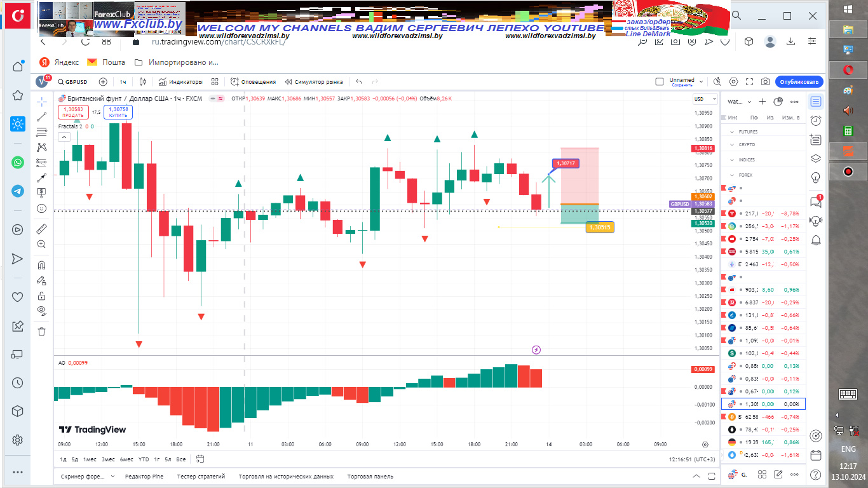
Task: Collapse the CRYPTO watchlist section
Action: 731,145
